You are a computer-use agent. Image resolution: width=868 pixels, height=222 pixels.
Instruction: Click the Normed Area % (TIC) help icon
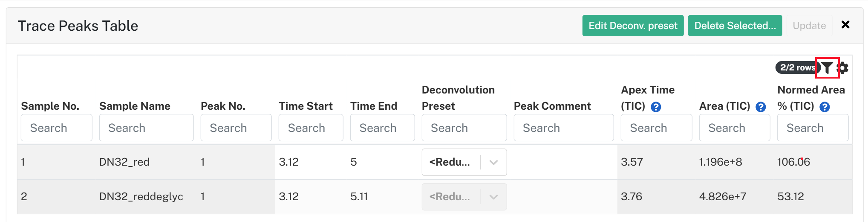[x=825, y=107]
